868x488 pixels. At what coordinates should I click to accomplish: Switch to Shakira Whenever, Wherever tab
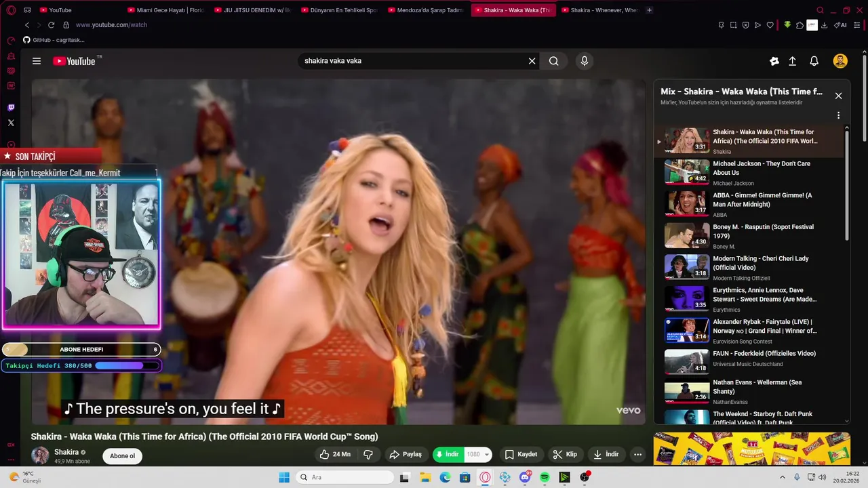(x=599, y=10)
